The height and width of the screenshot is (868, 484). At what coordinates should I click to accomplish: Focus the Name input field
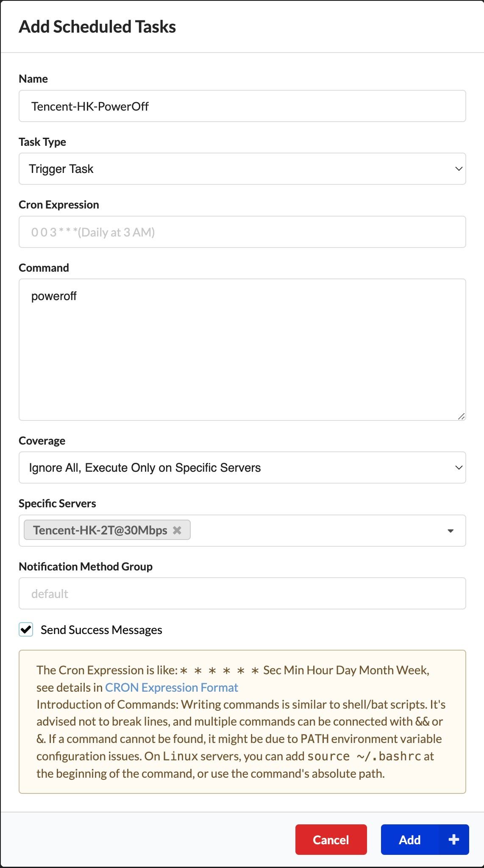242,106
